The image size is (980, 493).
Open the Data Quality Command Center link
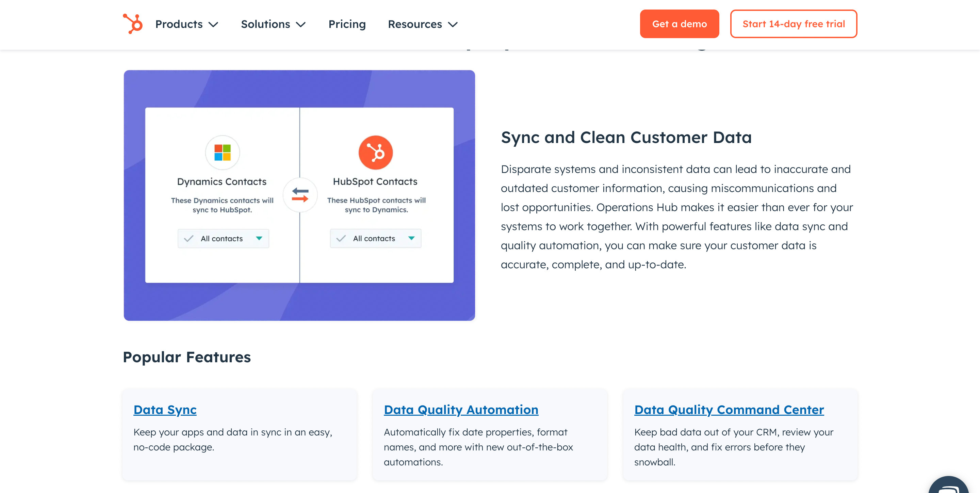pos(729,410)
